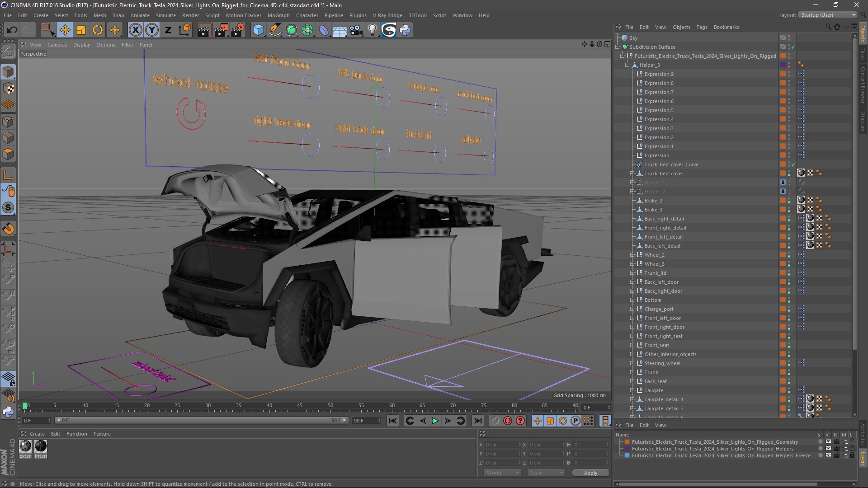Screen dimensions: 868x488
Task: Toggle viewport layout maximize icon
Action: pos(607,44)
